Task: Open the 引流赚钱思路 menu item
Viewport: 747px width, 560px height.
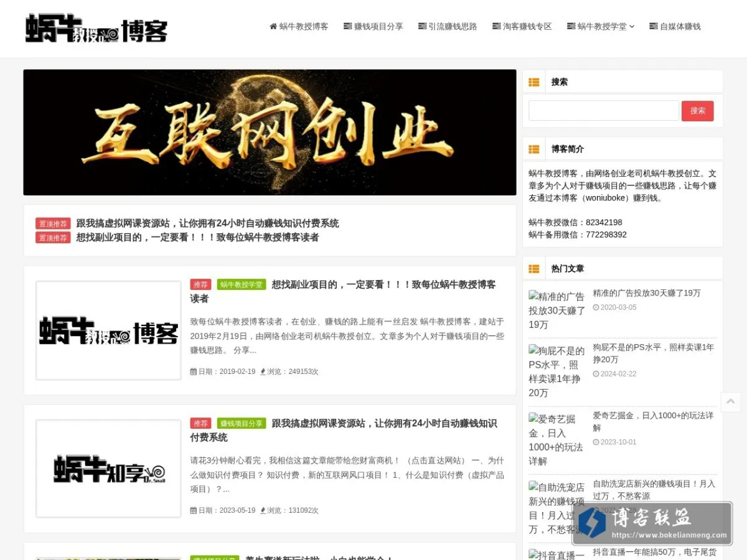Action: coord(448,26)
